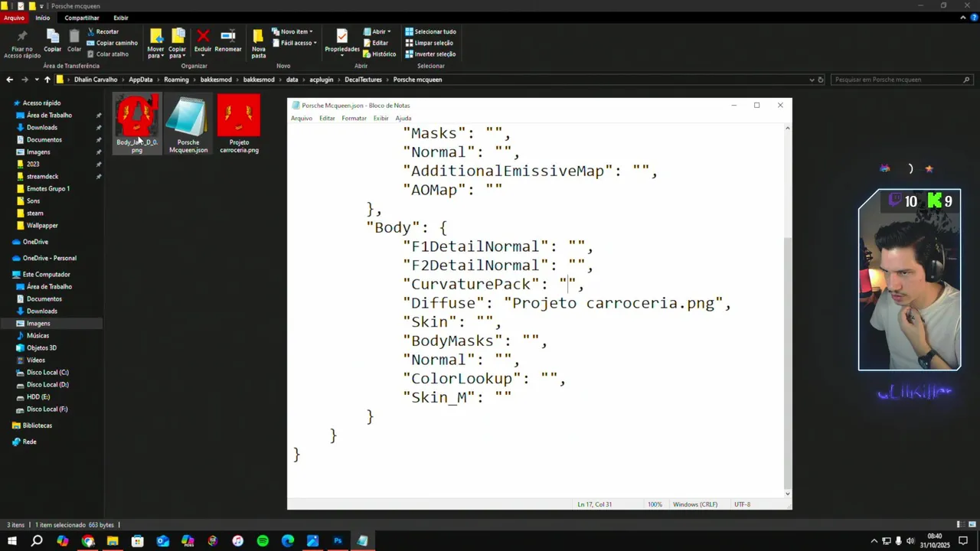This screenshot has width=980, height=551.
Task: Click DecalTextures in the address path
Action: coord(362,80)
